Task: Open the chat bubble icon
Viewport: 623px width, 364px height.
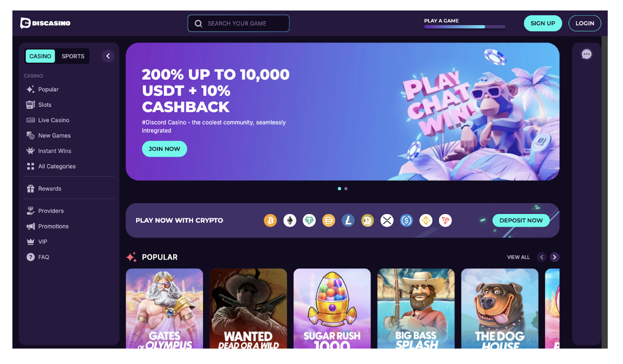Action: pyautogui.click(x=587, y=54)
